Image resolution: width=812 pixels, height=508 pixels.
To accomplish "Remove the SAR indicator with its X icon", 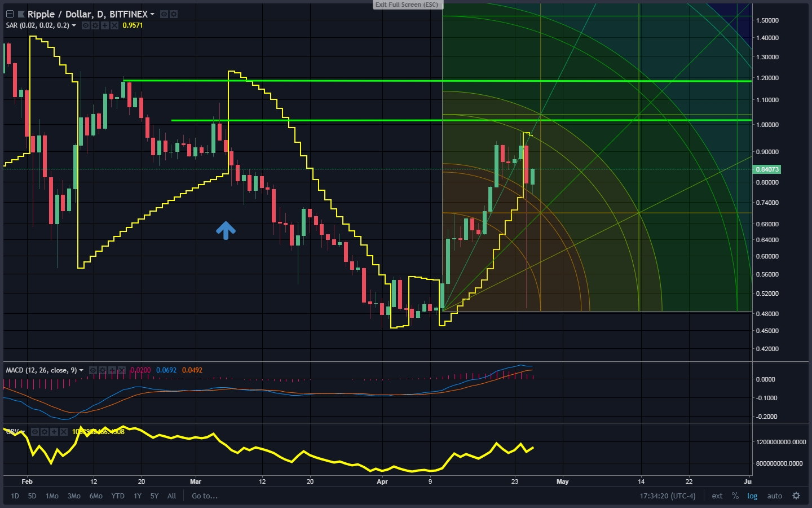I will (114, 25).
